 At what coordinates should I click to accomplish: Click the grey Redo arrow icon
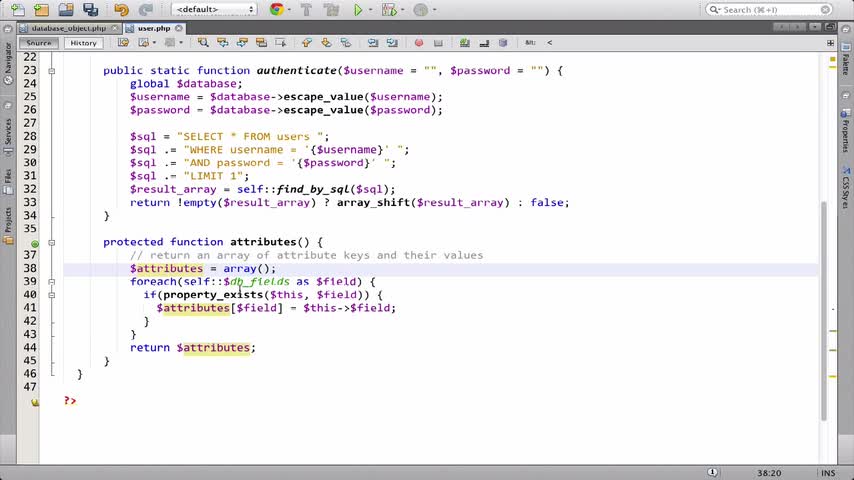(145, 9)
